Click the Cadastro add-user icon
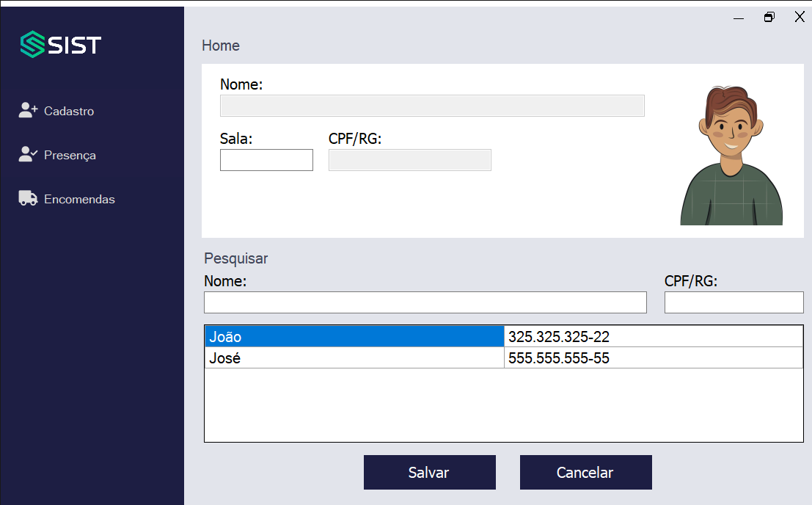812x505 pixels. [28, 111]
